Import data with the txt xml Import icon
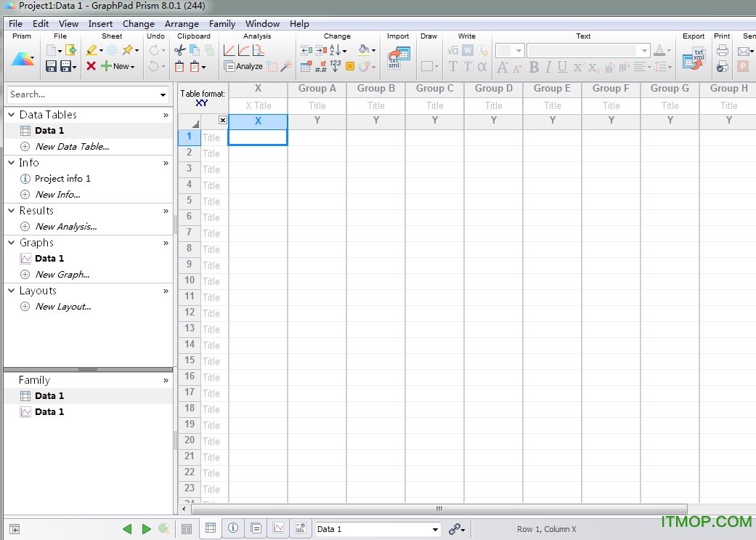This screenshot has height=540, width=756. [398, 59]
